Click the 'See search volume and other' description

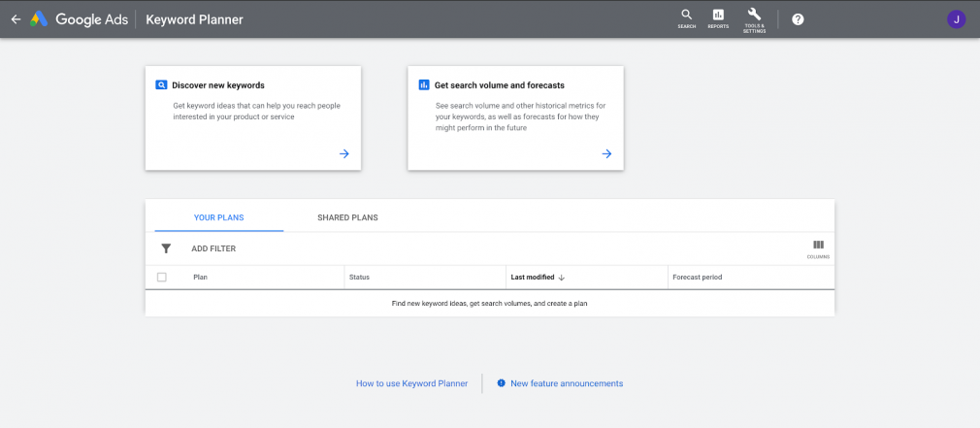pyautogui.click(x=521, y=116)
